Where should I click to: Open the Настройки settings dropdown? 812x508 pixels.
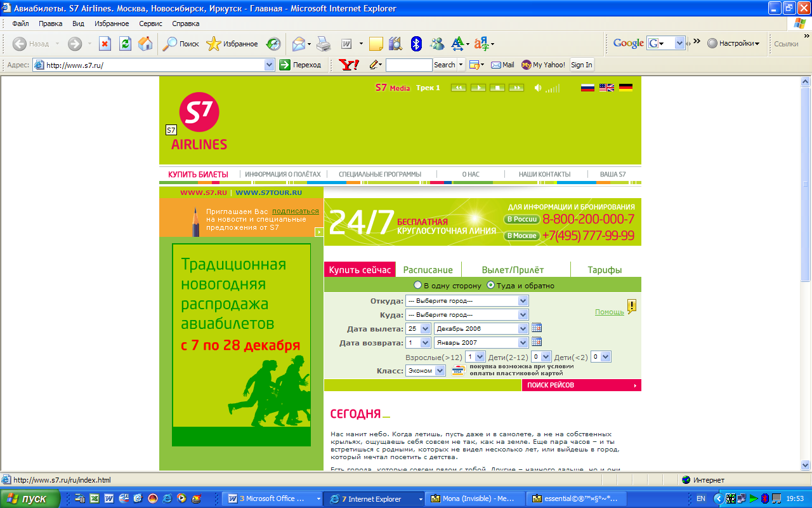click(733, 44)
